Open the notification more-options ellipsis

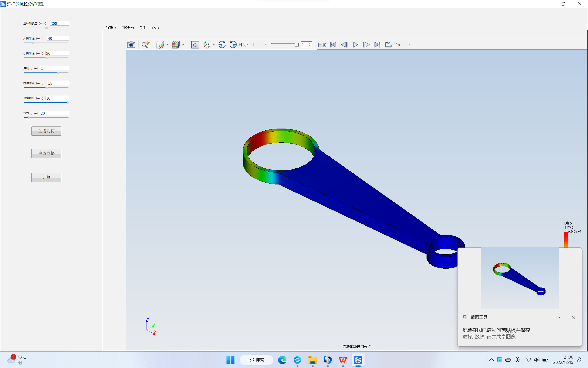[x=559, y=317]
